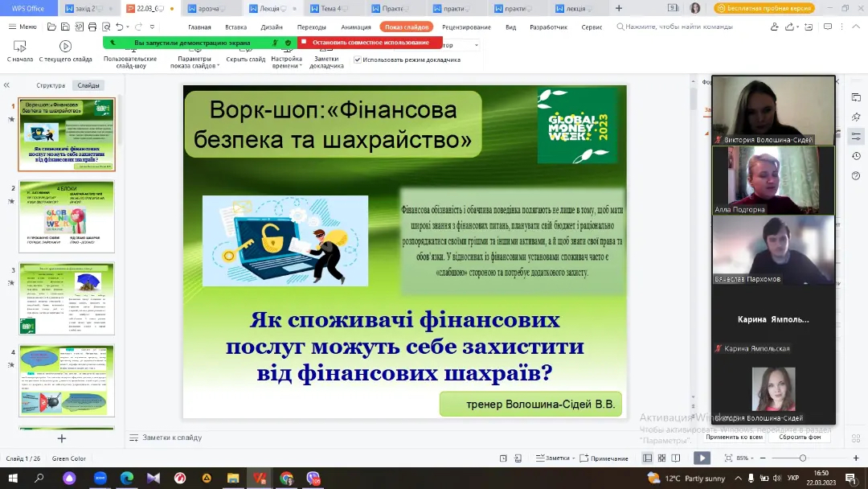Click the Undo arrow icon
This screenshot has height=489, width=868.
[x=120, y=27]
